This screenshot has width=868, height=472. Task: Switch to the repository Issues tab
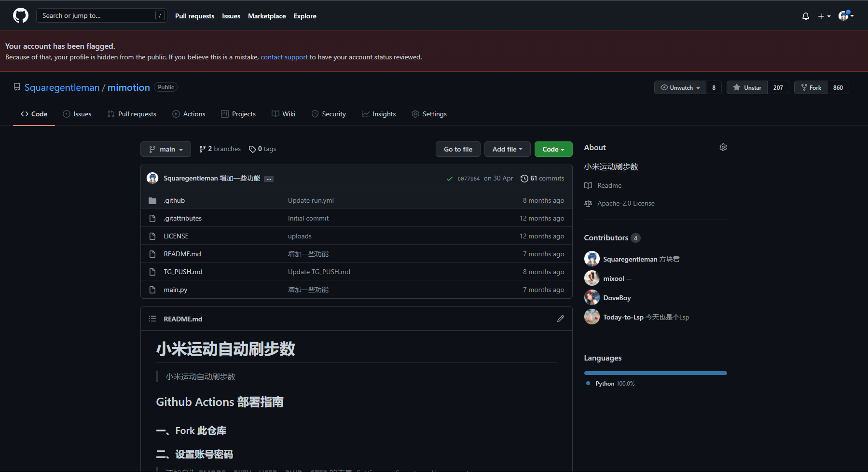pos(77,114)
